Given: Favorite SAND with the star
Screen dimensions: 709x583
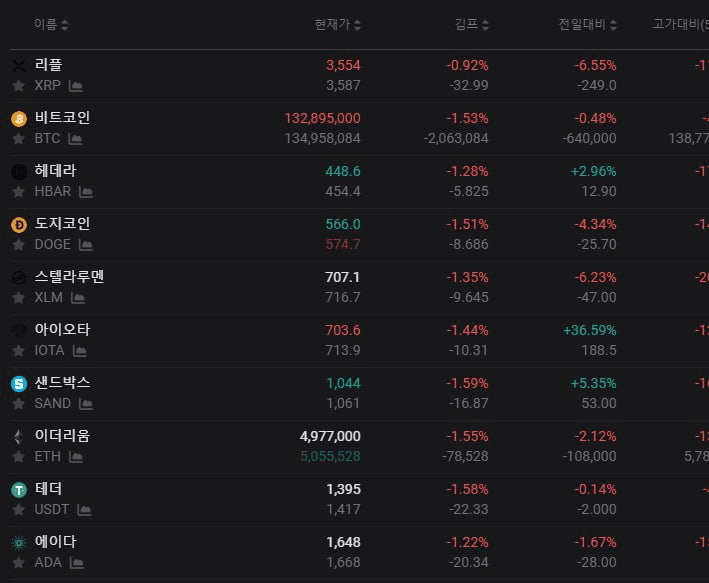Looking at the screenshot, I should click(19, 403).
